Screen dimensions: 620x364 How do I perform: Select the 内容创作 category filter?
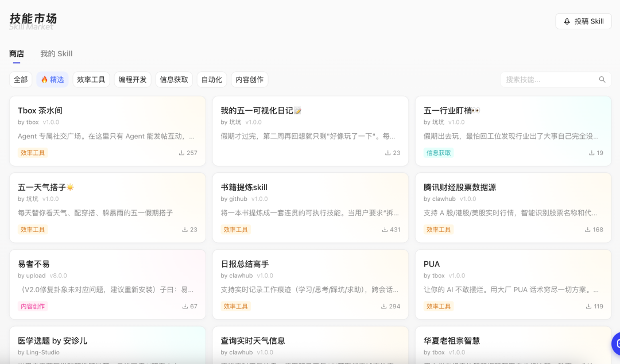pyautogui.click(x=250, y=80)
